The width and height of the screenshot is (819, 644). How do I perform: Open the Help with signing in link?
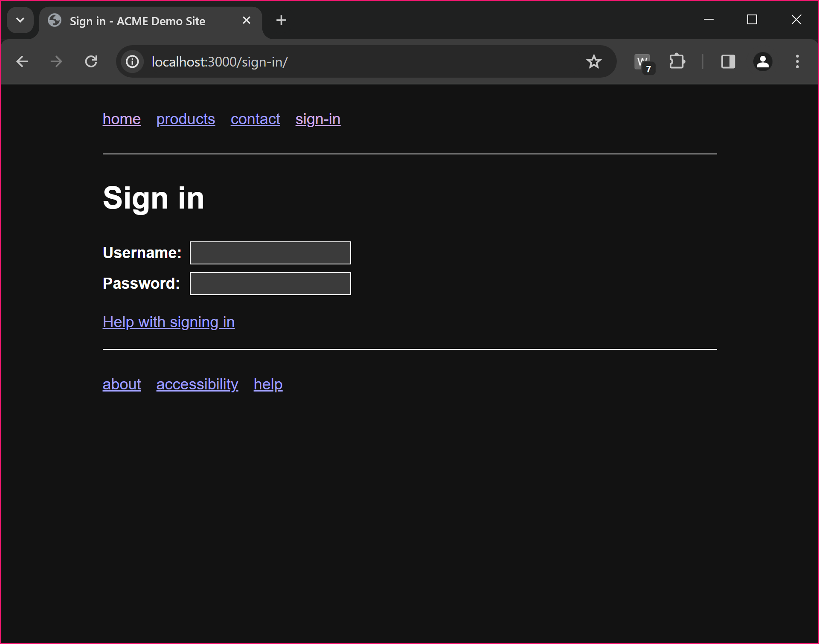[168, 322]
